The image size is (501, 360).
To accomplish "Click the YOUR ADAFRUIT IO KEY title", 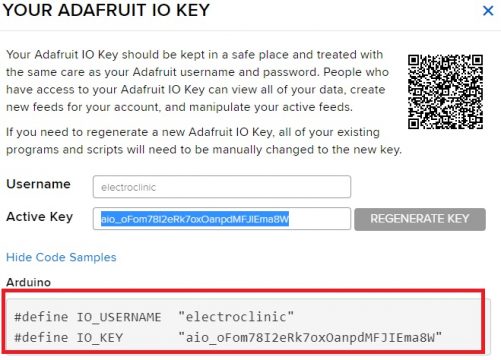I will click(x=106, y=10).
